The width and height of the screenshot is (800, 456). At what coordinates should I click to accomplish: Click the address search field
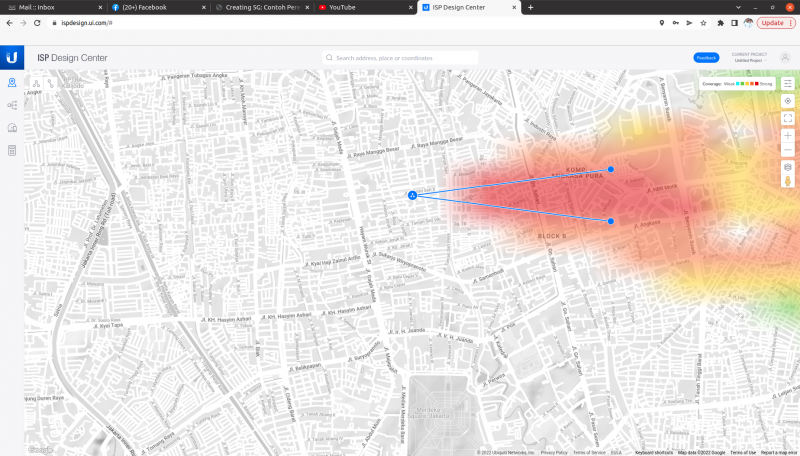400,58
